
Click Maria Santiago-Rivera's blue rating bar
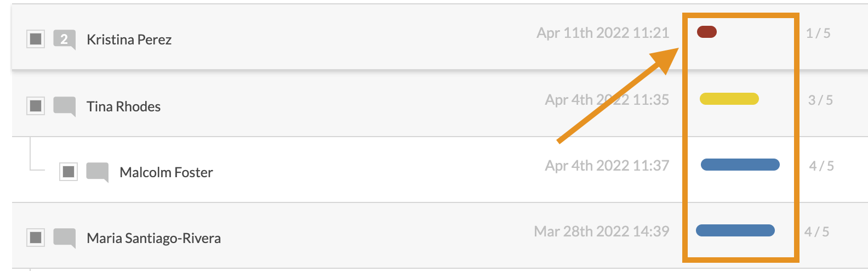point(735,230)
